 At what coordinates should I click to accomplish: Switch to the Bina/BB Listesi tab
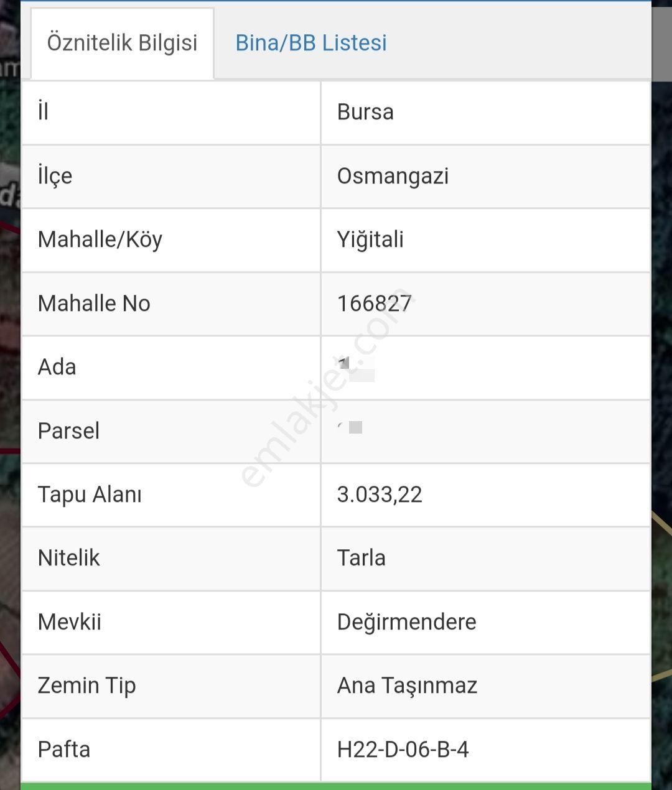[x=310, y=43]
